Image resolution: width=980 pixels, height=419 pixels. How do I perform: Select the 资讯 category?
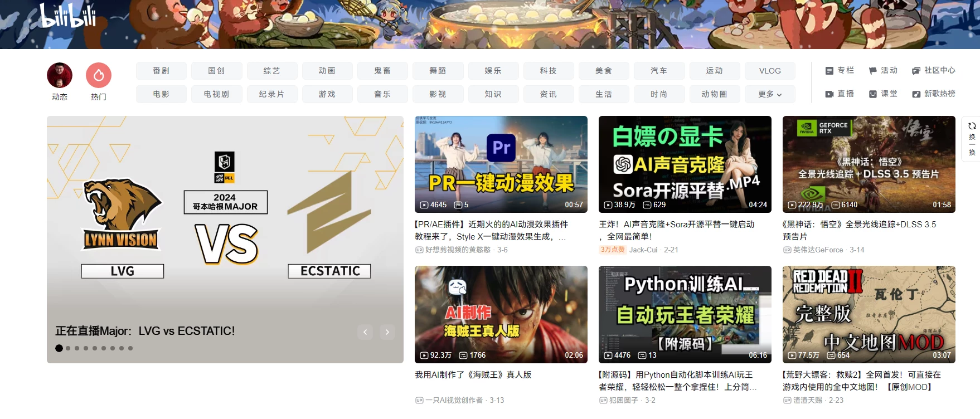pyautogui.click(x=549, y=94)
